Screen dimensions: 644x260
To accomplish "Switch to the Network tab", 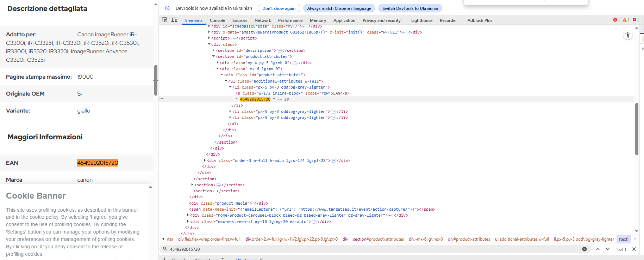I will coord(263,20).
